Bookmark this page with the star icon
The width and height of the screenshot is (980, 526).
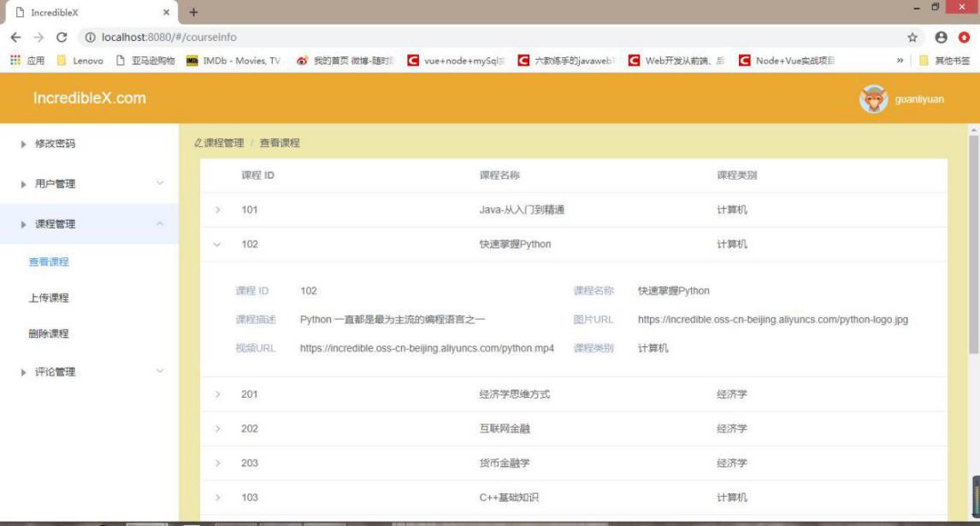(x=912, y=38)
